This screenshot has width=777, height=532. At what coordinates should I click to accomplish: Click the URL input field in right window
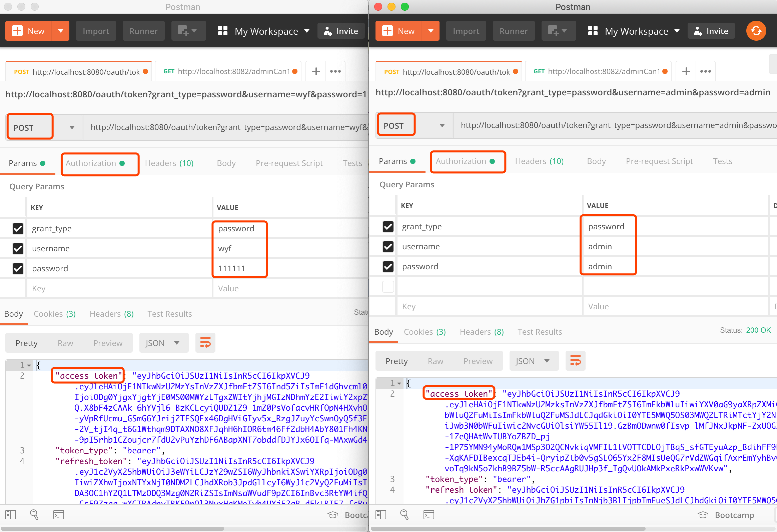coord(615,125)
